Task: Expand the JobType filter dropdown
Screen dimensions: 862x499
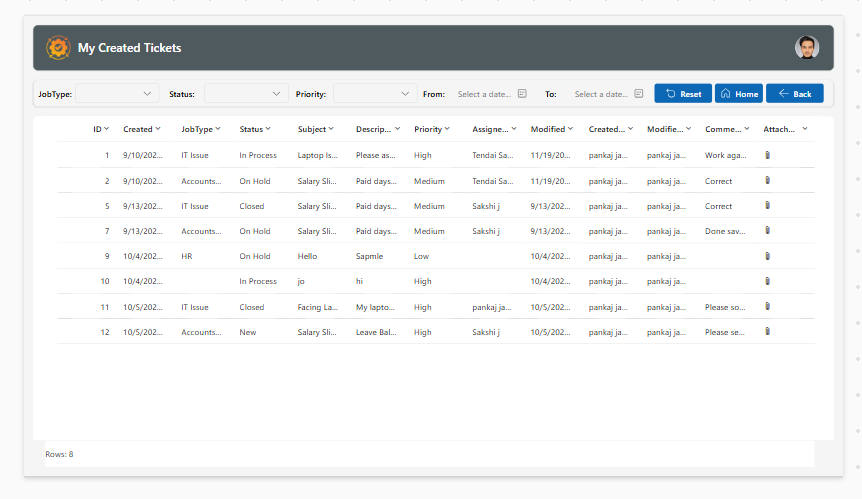Action: 117,94
